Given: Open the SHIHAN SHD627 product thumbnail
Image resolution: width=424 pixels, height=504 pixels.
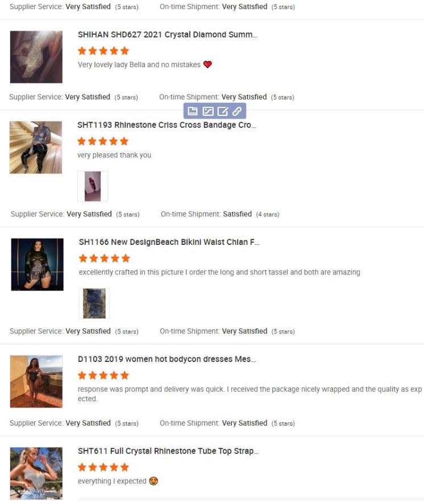Looking at the screenshot, I should click(36, 57).
